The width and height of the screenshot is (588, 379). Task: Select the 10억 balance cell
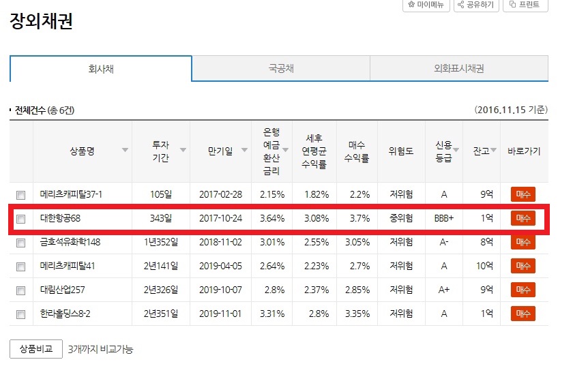pos(484,266)
